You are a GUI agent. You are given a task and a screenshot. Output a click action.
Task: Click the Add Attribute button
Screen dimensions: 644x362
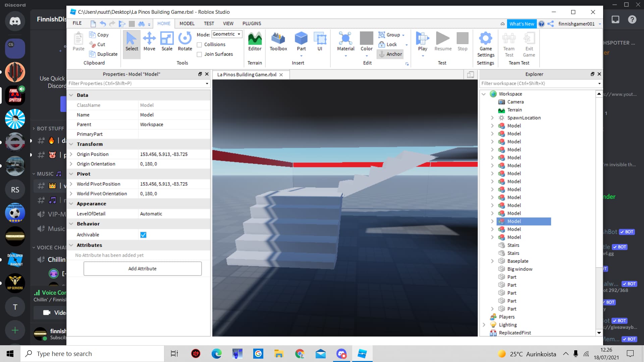[143, 268]
